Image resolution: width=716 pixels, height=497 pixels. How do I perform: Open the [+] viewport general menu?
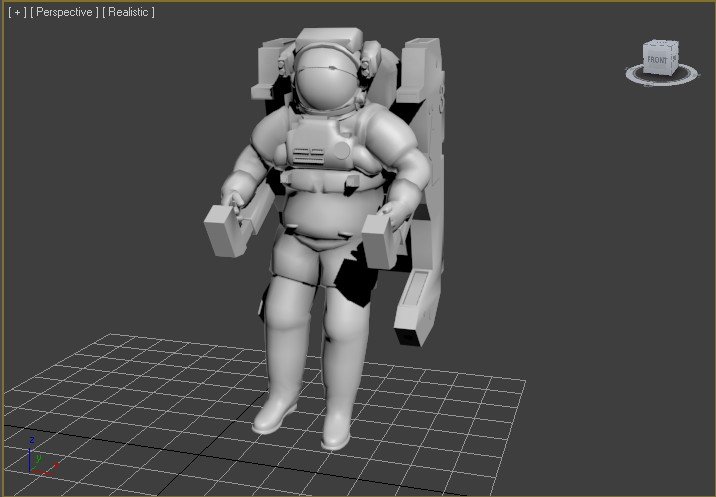click(17, 12)
